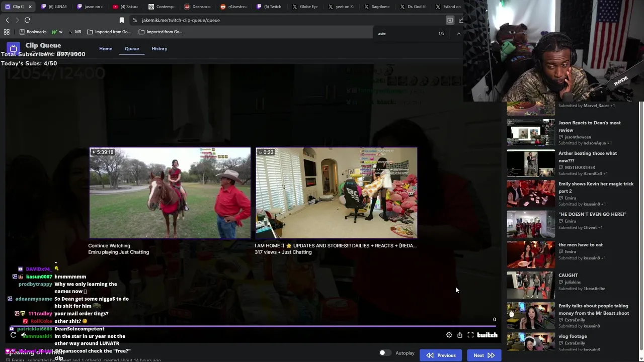Open first Imported from Go... bookmark folder
This screenshot has height=362, width=644.
point(109,32)
